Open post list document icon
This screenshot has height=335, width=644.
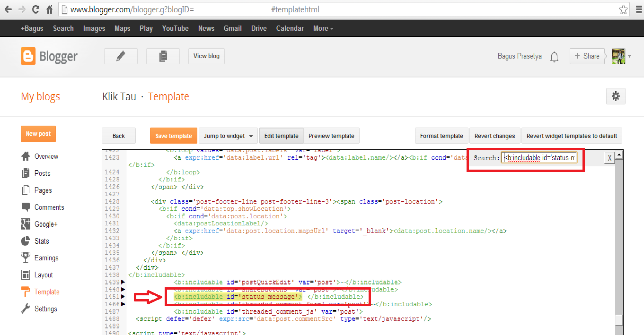point(163,56)
